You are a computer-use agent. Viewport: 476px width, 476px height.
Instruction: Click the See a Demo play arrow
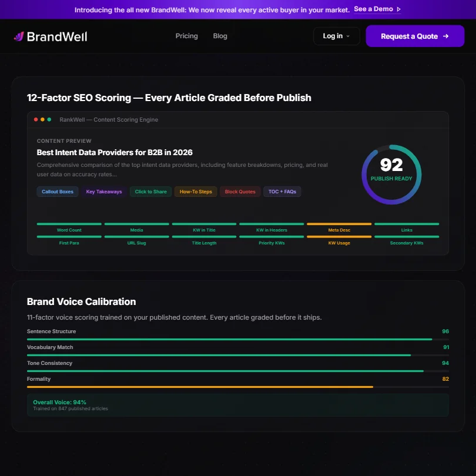tap(398, 9)
